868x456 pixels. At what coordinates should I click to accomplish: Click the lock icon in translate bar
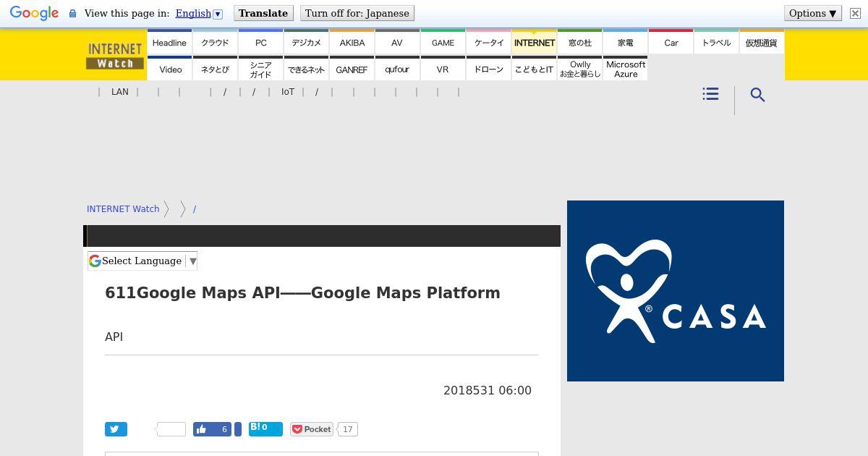point(72,14)
